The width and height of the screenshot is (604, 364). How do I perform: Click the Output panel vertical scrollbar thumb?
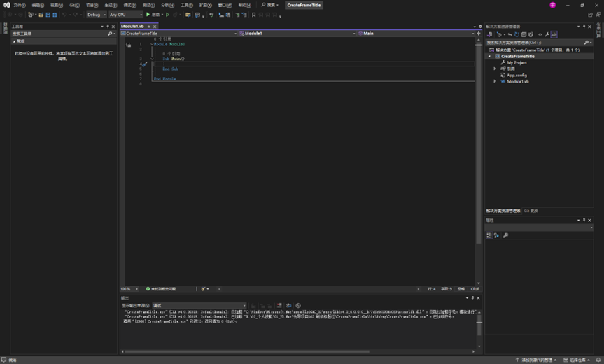(479, 326)
